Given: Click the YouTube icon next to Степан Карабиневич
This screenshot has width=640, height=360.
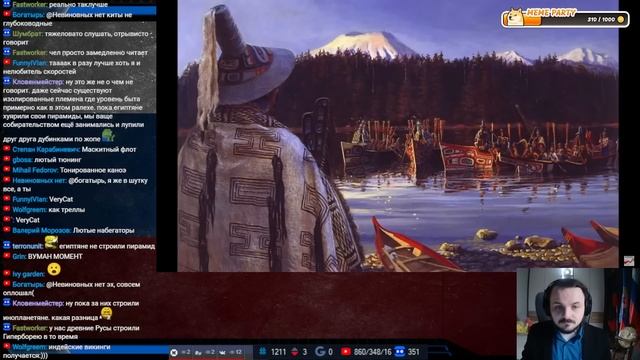Looking at the screenshot, I should pyautogui.click(x=7, y=149).
